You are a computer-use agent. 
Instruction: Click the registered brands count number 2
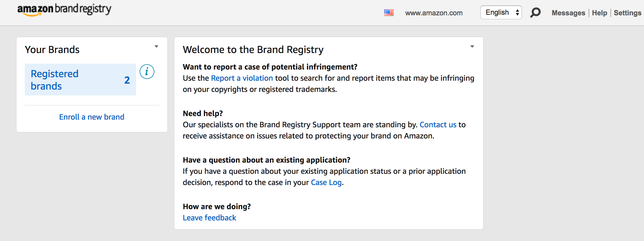pyautogui.click(x=127, y=80)
